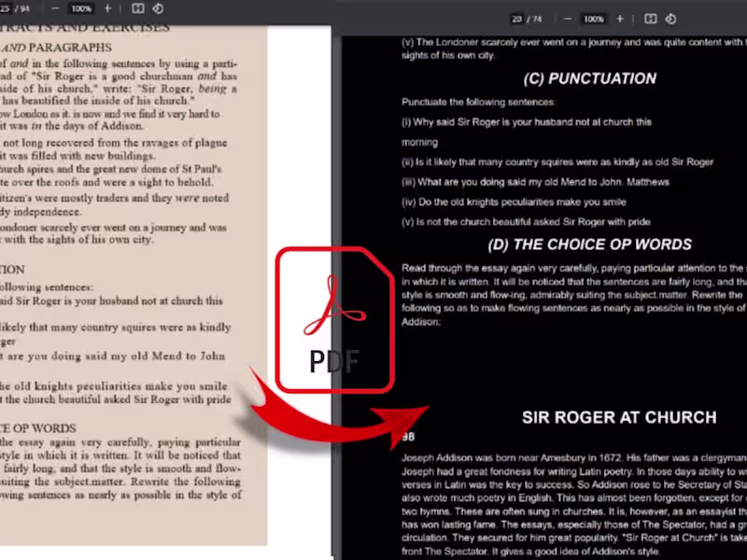Click the "SIR ROGER AT CHURCH" title
This screenshot has width=747, height=560.
[x=619, y=417]
